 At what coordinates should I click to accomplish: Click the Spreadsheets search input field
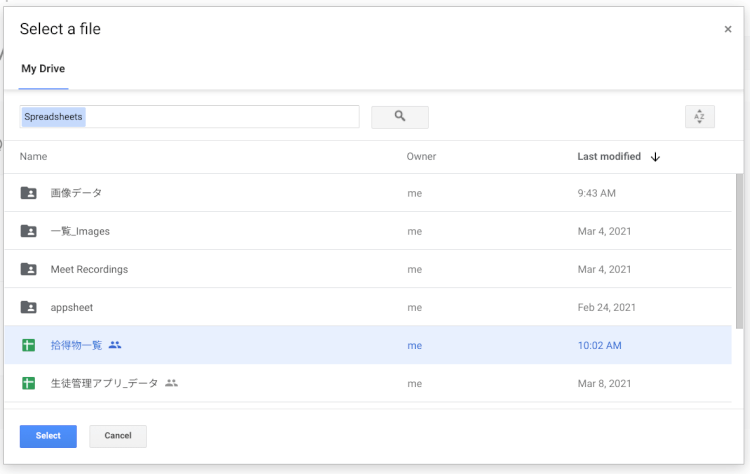click(189, 117)
